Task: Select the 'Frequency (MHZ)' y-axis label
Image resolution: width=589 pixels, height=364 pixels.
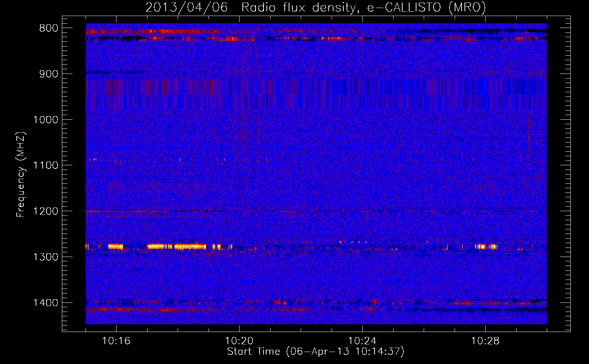Action: 21,175
